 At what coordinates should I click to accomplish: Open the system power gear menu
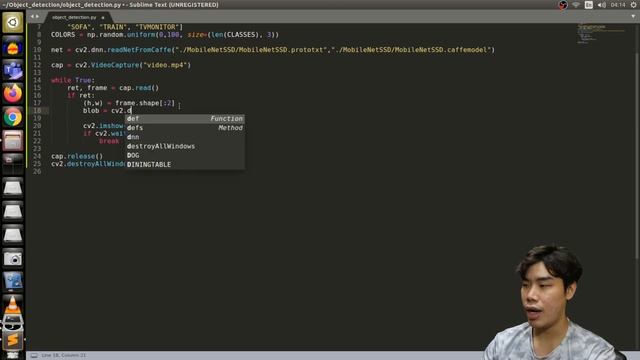633,5
